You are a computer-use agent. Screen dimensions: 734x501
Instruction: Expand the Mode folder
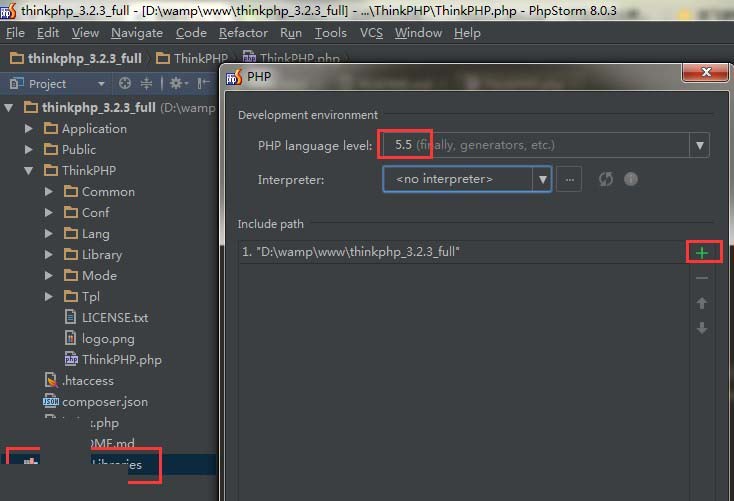[49, 275]
